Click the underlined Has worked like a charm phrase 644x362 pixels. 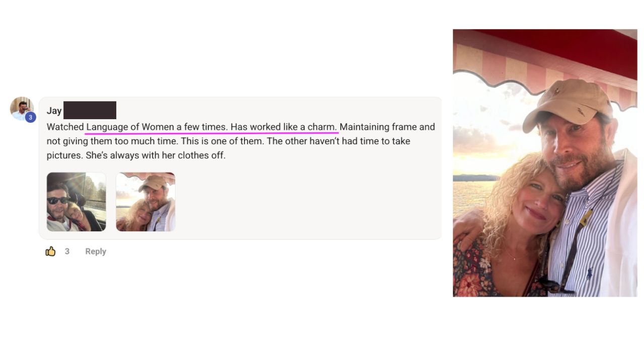pos(284,127)
